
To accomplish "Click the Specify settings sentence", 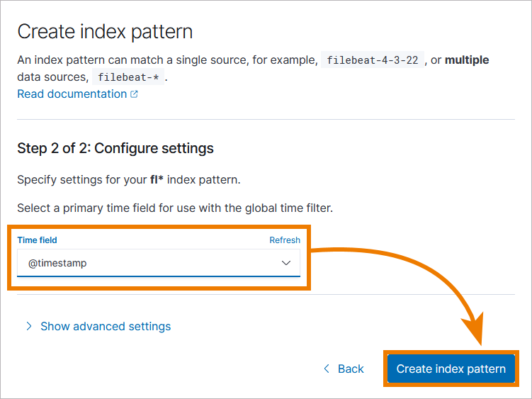I will point(129,180).
